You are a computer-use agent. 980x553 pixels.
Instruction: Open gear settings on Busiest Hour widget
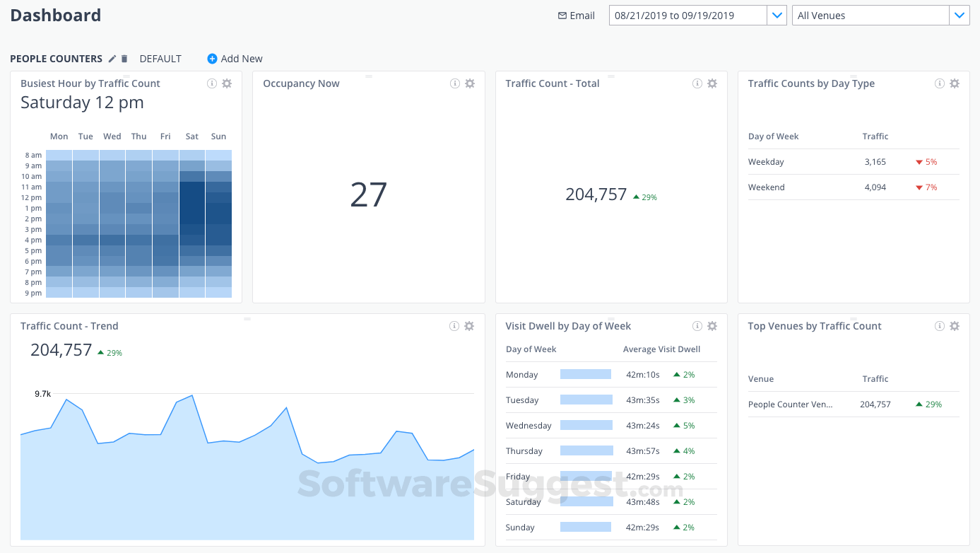tap(227, 83)
